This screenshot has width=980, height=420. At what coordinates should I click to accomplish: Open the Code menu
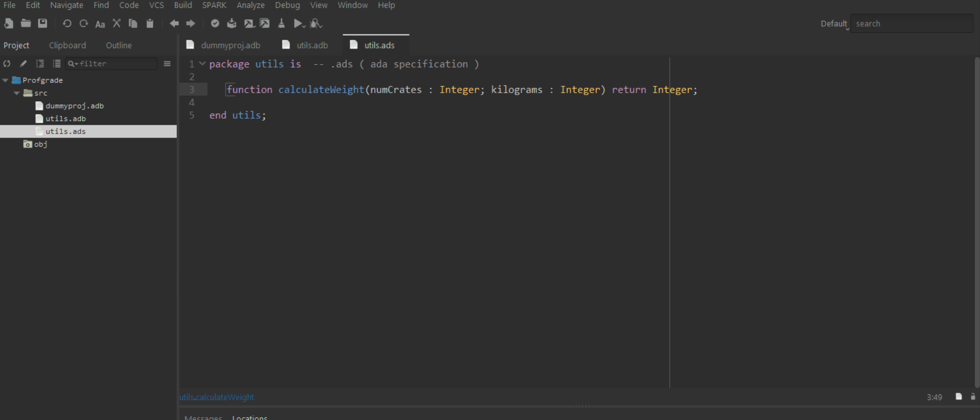129,5
